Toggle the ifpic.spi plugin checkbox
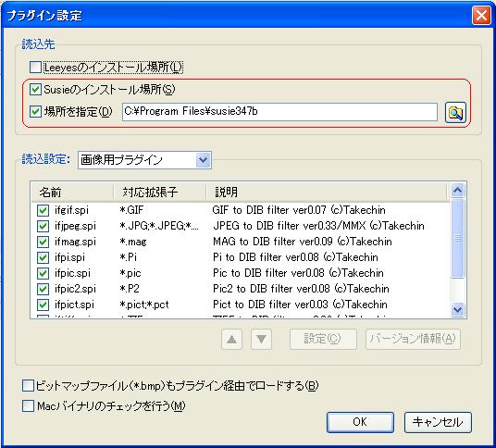496x448 pixels. point(43,273)
